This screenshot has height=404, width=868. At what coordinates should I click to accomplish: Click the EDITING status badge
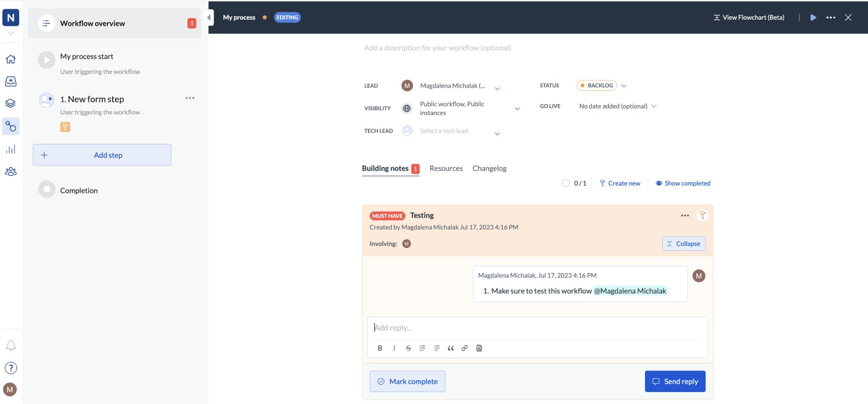click(287, 17)
